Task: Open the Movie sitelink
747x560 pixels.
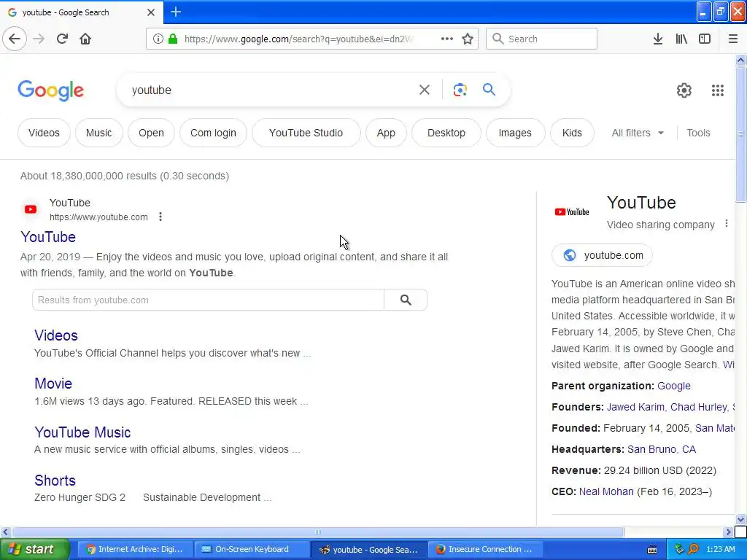Action: click(53, 384)
